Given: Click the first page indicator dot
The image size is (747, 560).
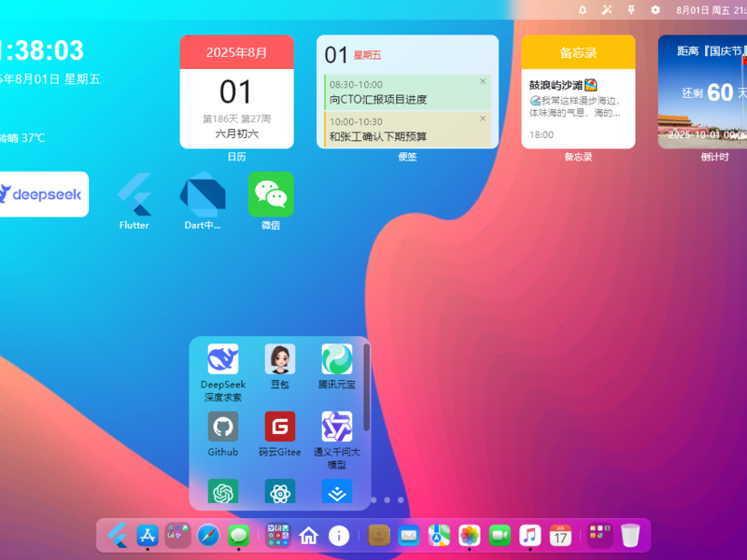Looking at the screenshot, I should [x=373, y=500].
